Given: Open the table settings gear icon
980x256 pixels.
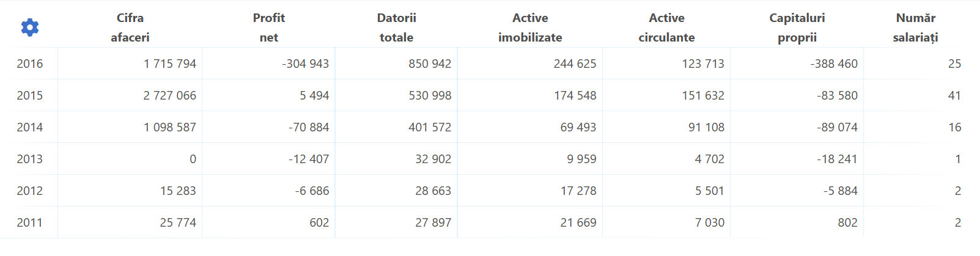Looking at the screenshot, I should (x=30, y=27).
